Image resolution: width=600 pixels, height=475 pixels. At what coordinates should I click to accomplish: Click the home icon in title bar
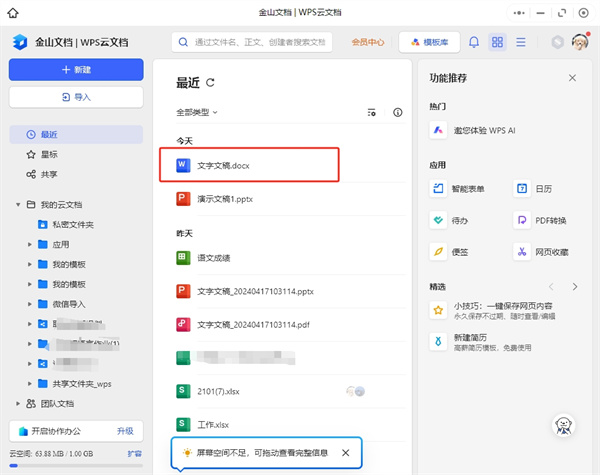point(13,13)
